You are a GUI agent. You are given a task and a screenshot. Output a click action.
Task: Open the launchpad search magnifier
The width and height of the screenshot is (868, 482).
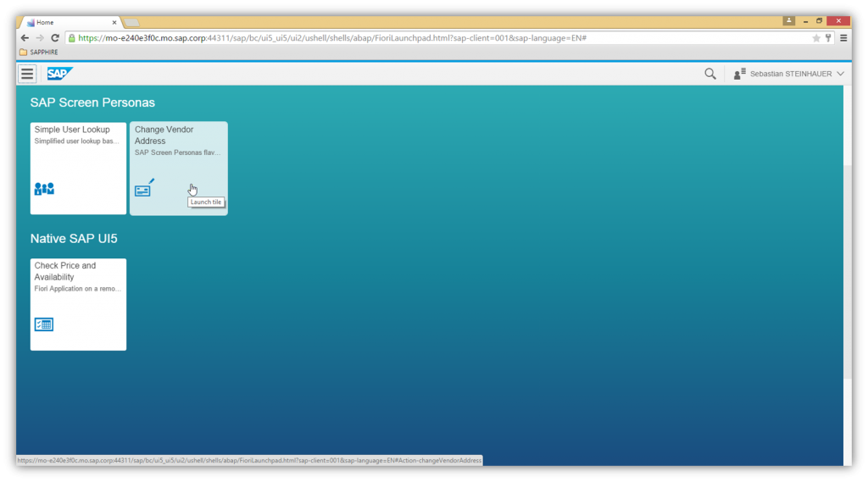tap(709, 74)
